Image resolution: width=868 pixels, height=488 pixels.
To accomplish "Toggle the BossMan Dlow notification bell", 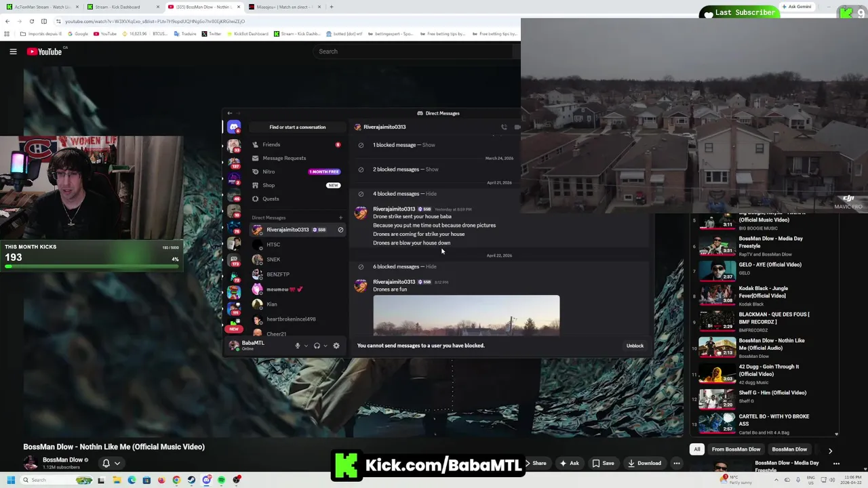I will point(106,463).
